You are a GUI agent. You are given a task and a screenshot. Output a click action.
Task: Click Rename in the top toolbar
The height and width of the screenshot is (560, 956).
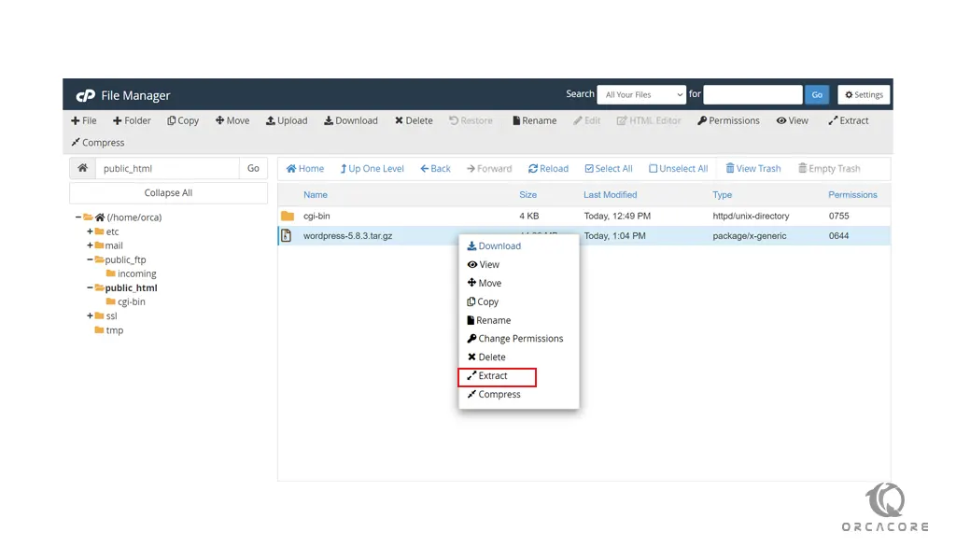tap(534, 120)
